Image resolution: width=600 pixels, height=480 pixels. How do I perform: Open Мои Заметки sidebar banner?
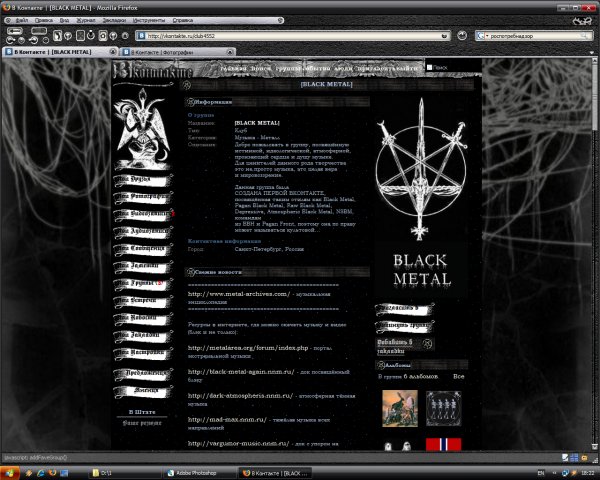pos(142,266)
